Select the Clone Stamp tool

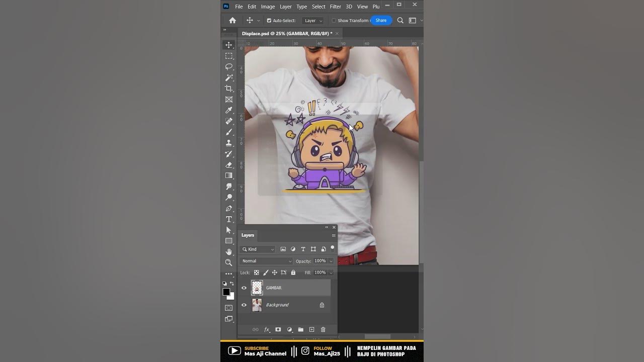(229, 143)
